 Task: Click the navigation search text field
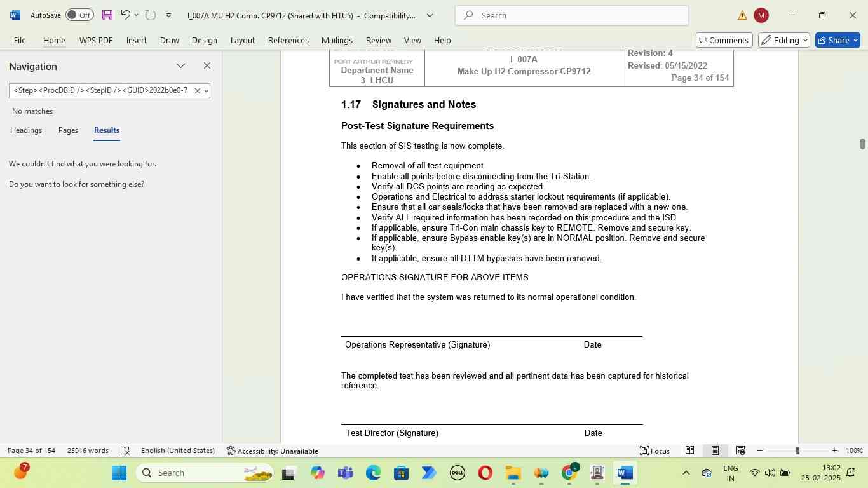pos(100,91)
